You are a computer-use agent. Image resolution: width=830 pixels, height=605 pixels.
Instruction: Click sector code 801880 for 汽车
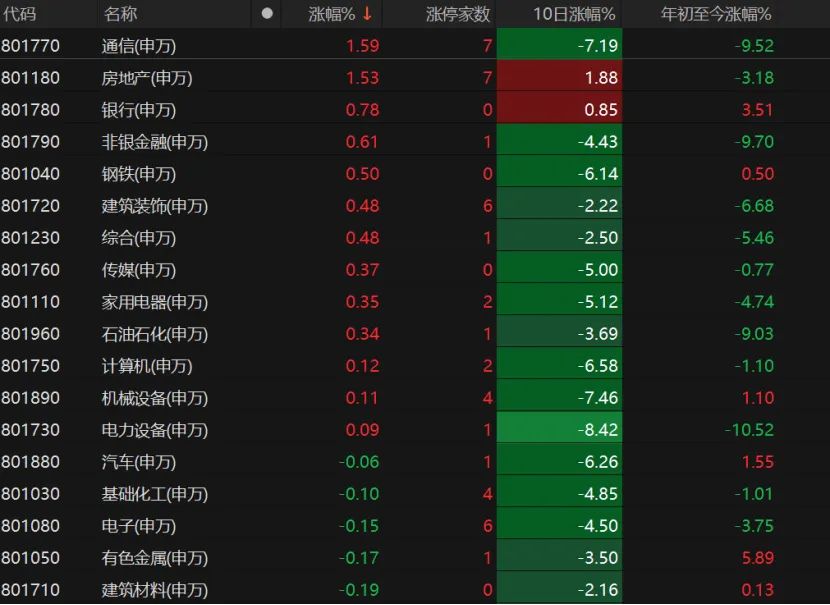(x=31, y=462)
